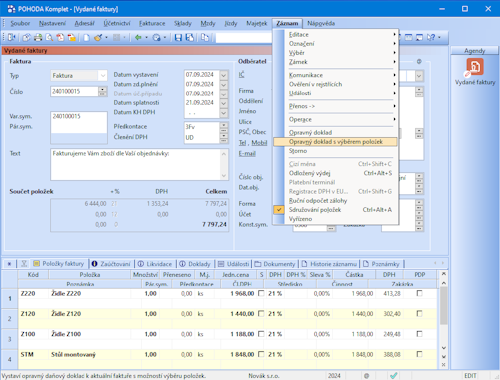This screenshot has height=380, width=500.
Task: Click the brush cleanup toolbar icon
Action: tap(98, 37)
